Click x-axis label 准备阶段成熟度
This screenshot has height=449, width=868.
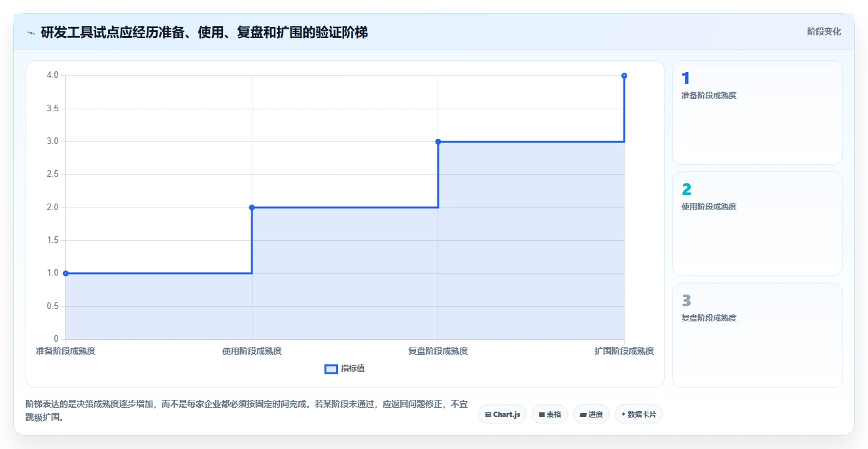(x=65, y=351)
